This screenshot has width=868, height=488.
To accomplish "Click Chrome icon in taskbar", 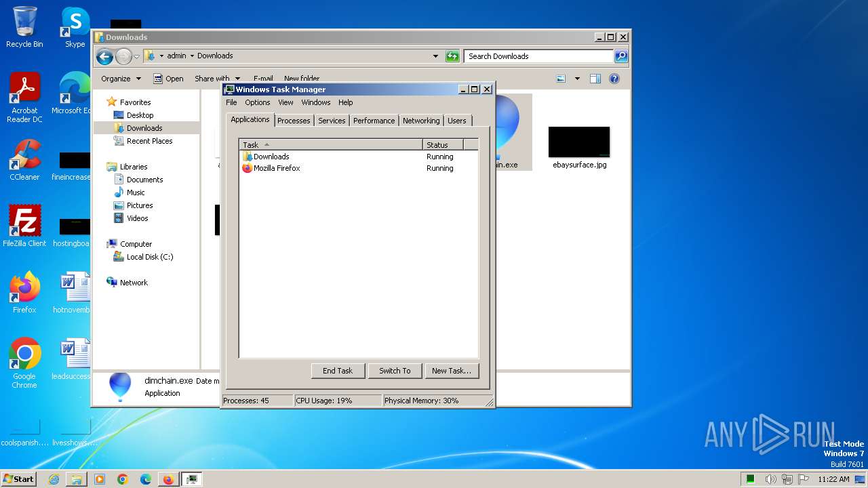I will pyautogui.click(x=123, y=479).
